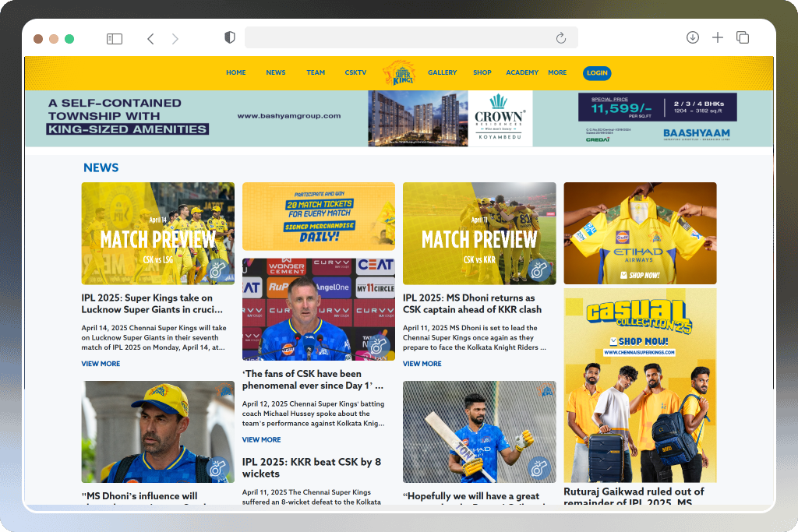Image resolution: width=798 pixels, height=532 pixels.
Task: Open 'Ruturaj Gaikwad ruled out' headline
Action: tap(634, 496)
